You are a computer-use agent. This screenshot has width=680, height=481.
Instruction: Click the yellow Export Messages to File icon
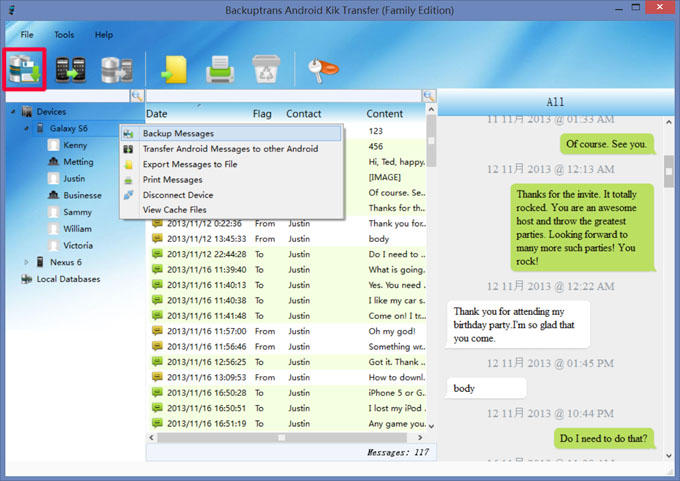(x=174, y=69)
